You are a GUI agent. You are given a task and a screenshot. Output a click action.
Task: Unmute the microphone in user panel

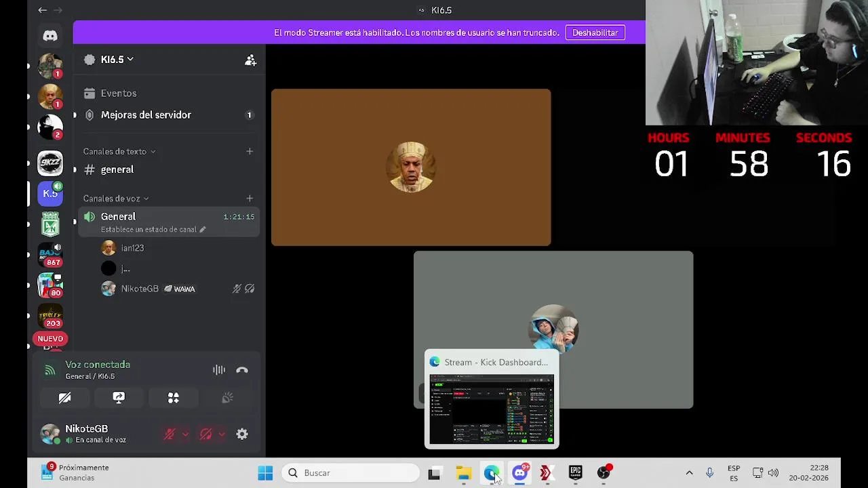point(170,434)
